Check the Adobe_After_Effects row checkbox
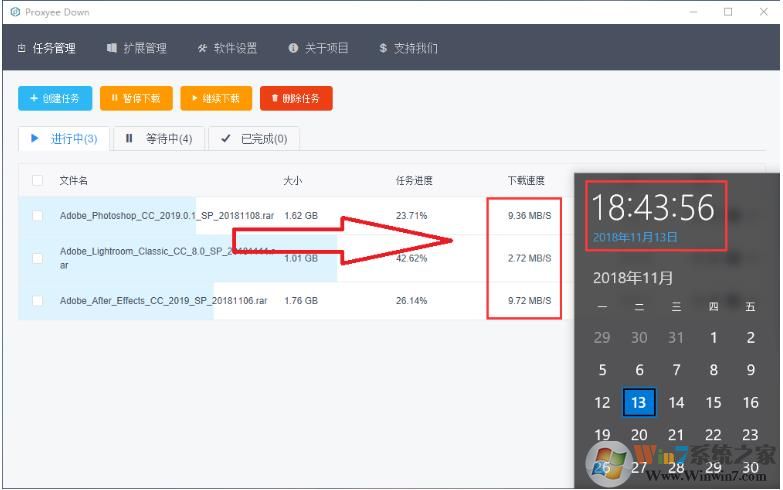 pyautogui.click(x=37, y=300)
